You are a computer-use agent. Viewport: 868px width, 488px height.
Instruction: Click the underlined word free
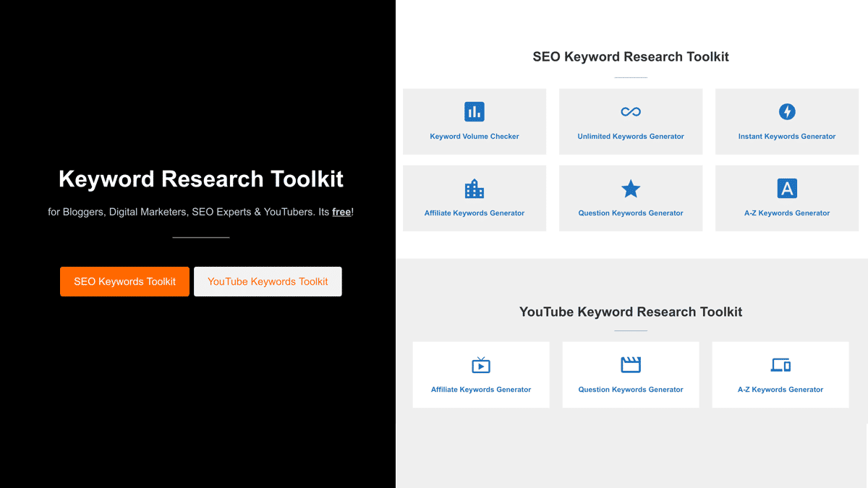tap(341, 212)
